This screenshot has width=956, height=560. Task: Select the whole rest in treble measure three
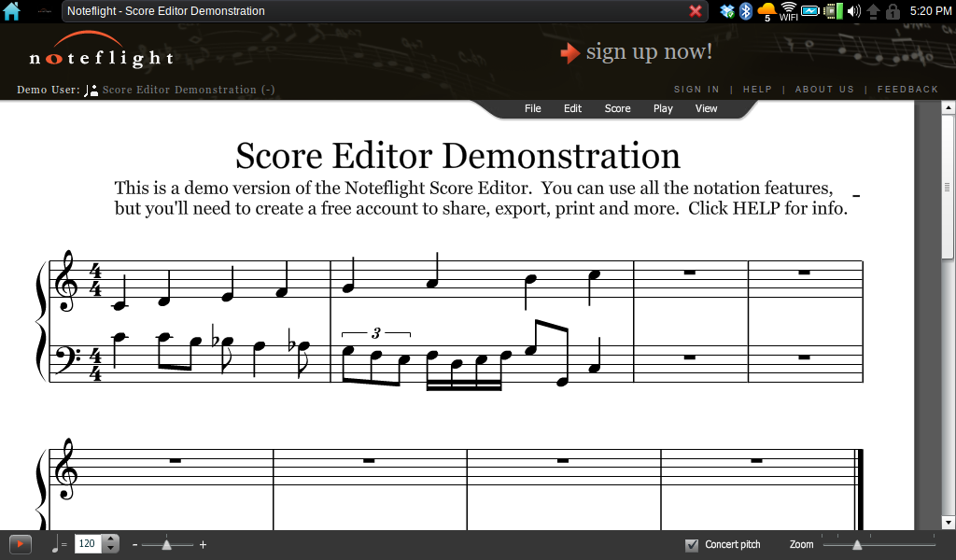pyautogui.click(x=690, y=273)
